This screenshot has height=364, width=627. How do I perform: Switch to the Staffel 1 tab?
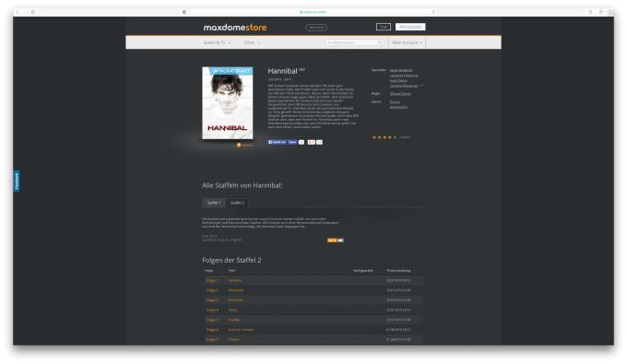(214, 203)
